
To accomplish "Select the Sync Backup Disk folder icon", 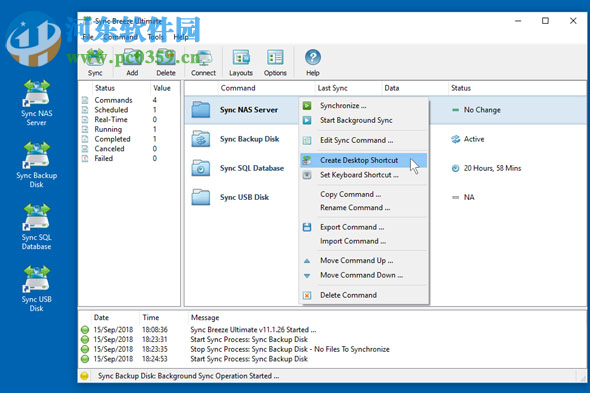I will (201, 139).
